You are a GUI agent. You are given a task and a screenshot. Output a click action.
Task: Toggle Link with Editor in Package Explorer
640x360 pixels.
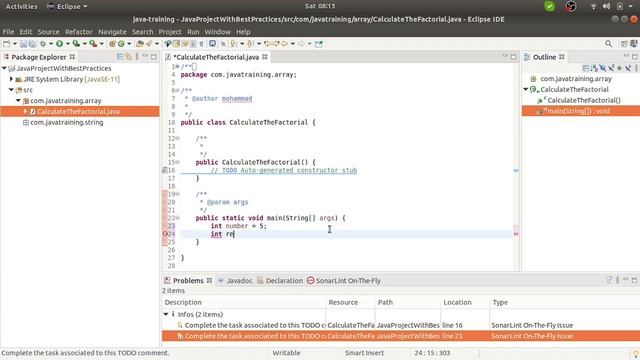point(128,57)
